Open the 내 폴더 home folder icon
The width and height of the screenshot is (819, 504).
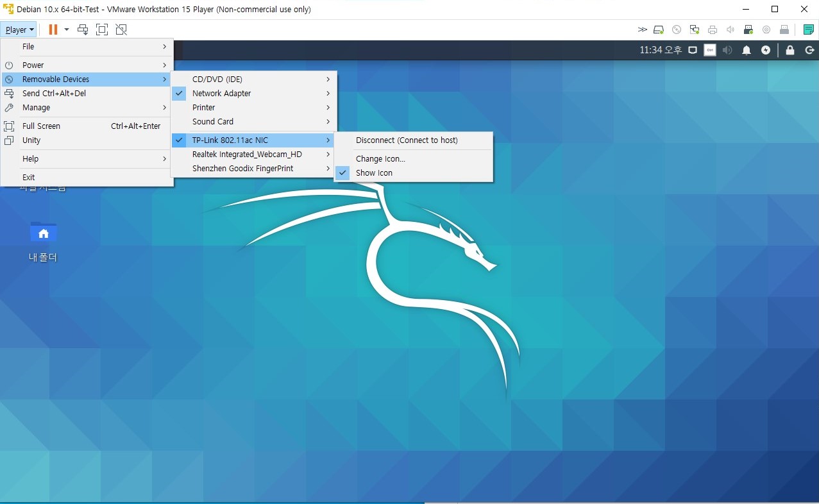tap(44, 233)
